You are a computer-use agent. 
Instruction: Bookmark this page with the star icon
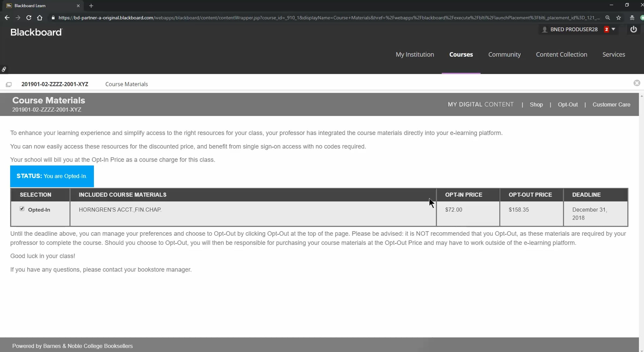click(619, 18)
